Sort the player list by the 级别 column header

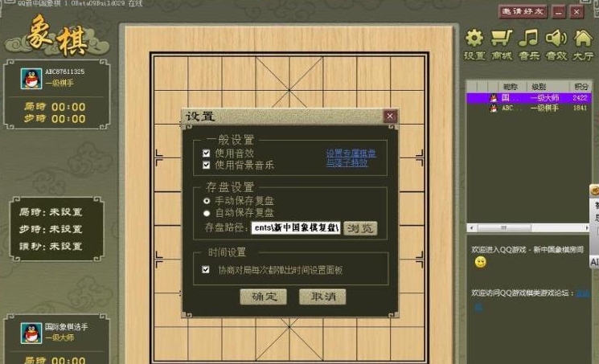539,87
